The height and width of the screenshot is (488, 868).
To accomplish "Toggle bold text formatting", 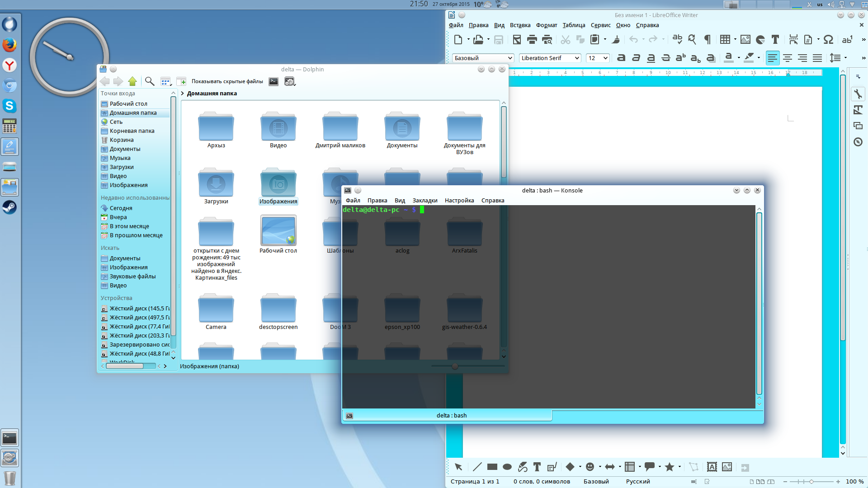I will (x=621, y=58).
